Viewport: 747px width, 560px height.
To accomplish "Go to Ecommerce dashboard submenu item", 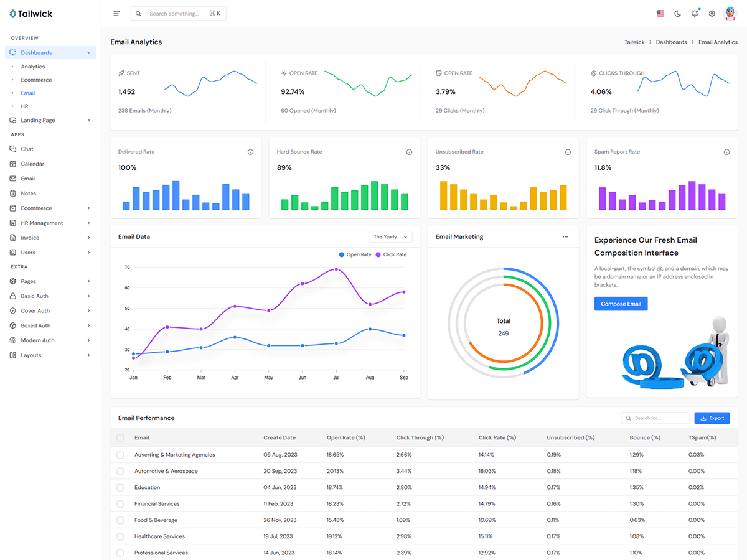I will pyautogui.click(x=36, y=80).
